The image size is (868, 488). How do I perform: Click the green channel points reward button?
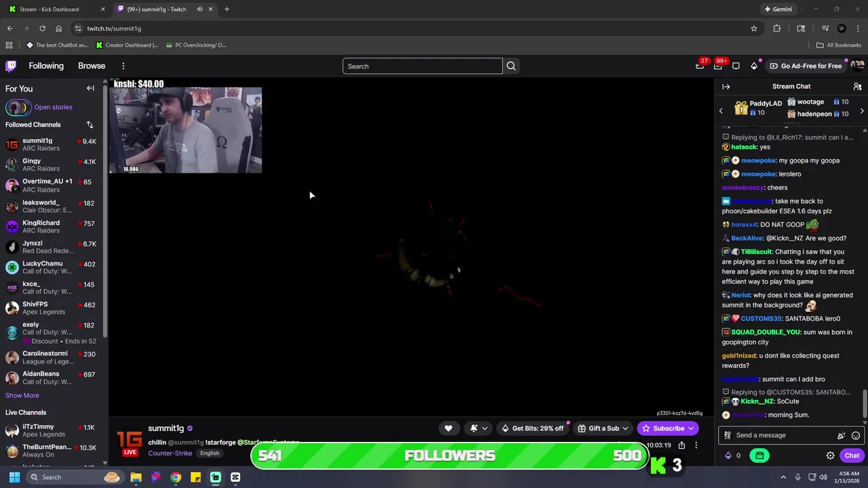point(759,455)
